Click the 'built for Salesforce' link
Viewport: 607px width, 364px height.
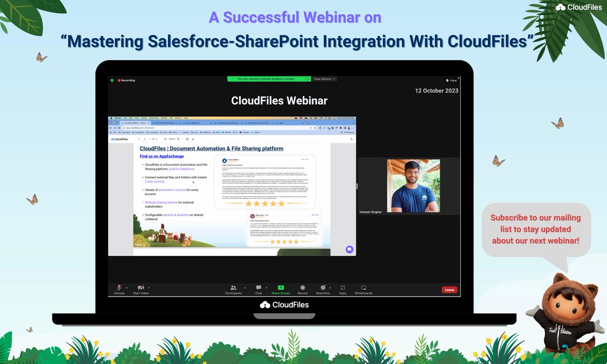pyautogui.click(x=183, y=168)
